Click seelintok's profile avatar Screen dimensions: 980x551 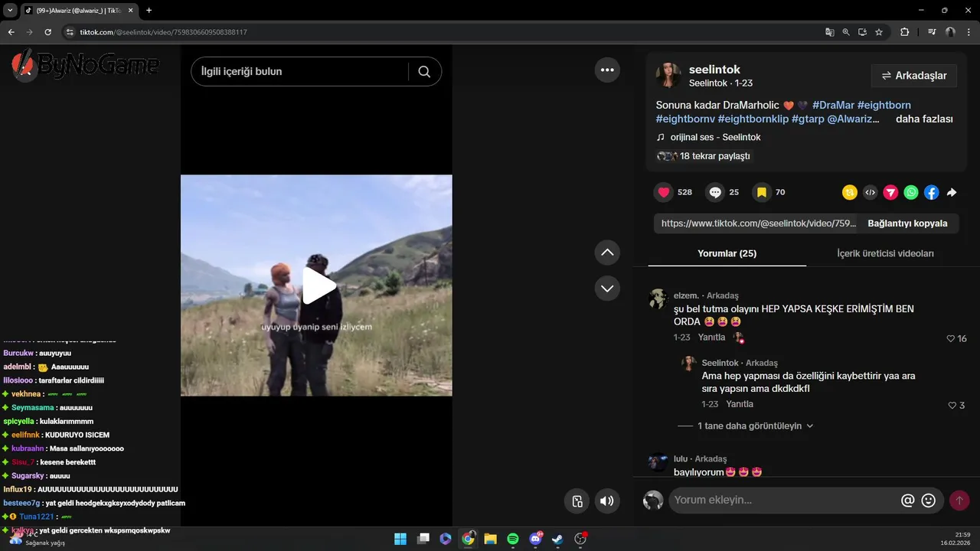[x=668, y=75]
